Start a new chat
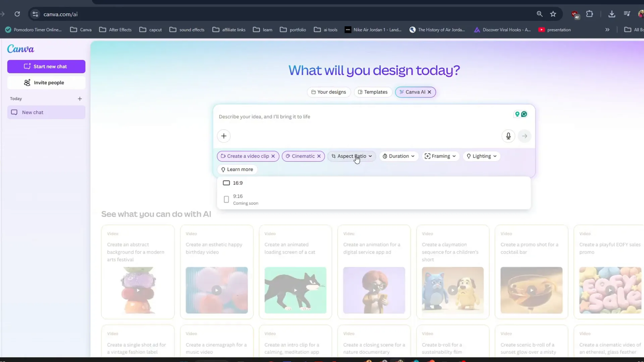 point(46,66)
